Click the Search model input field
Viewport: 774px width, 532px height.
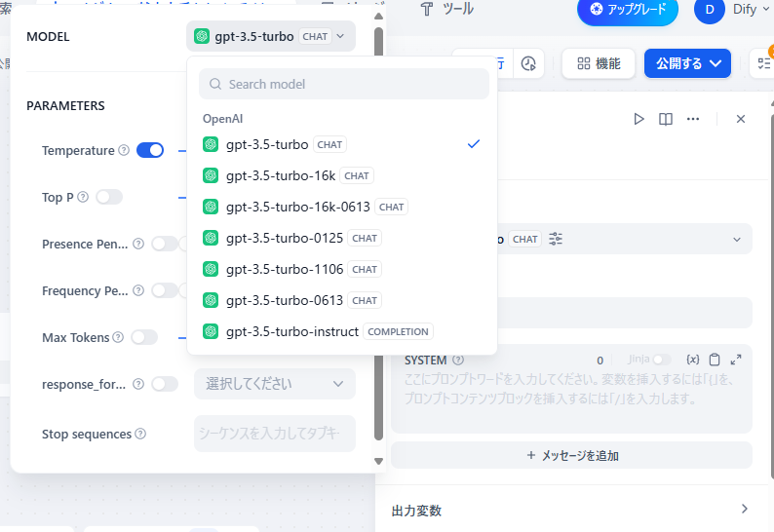[x=344, y=84]
